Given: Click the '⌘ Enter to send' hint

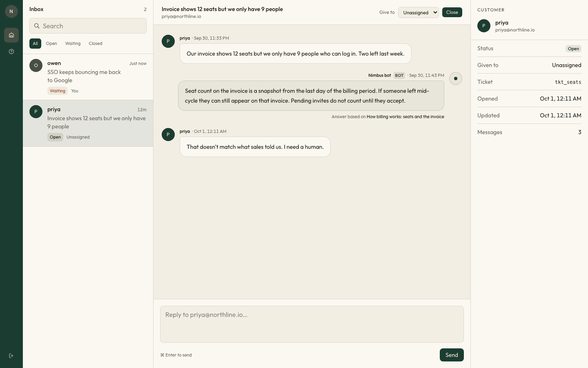Looking at the screenshot, I should tap(176, 355).
